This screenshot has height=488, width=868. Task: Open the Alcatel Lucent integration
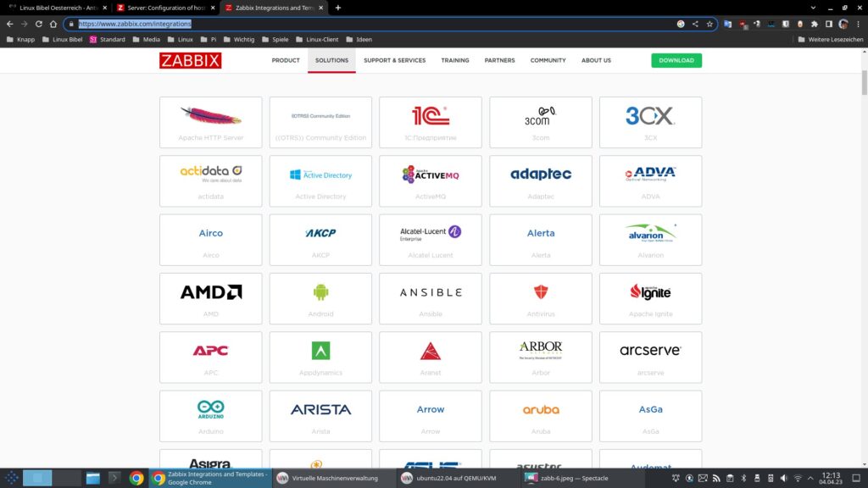[x=430, y=240]
